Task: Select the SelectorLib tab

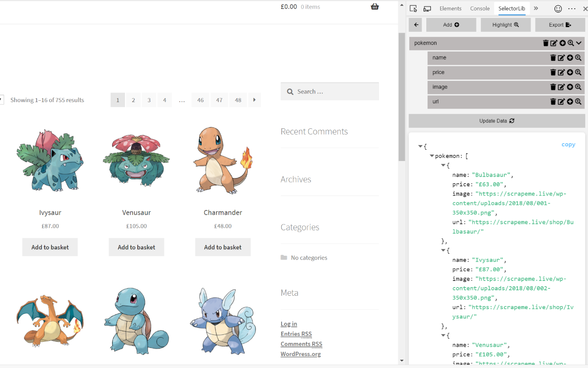Action: [512, 9]
